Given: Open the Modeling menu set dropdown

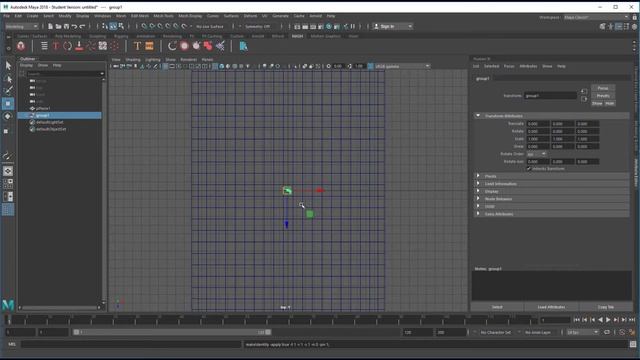Looking at the screenshot, I should 22,27.
